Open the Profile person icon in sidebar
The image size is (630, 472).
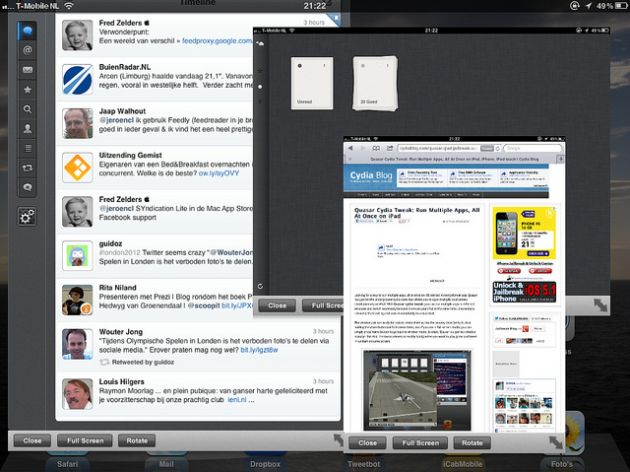[x=27, y=127]
